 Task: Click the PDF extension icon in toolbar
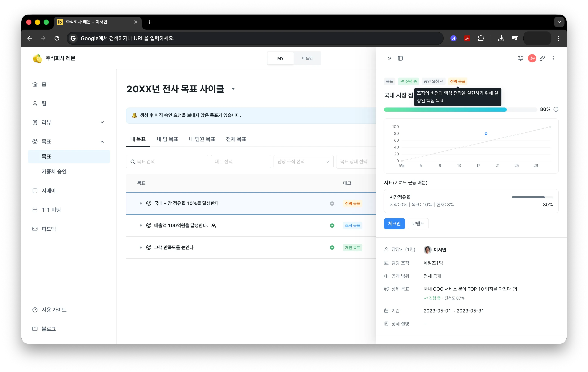467,38
